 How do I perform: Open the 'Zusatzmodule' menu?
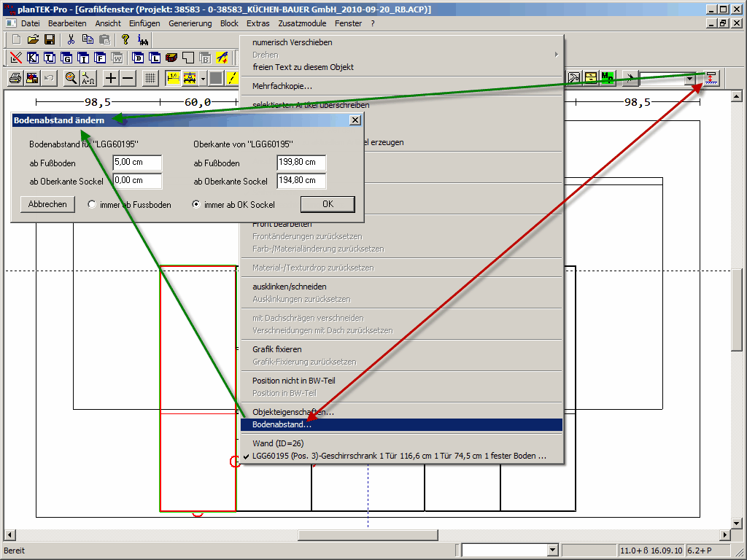(x=302, y=23)
